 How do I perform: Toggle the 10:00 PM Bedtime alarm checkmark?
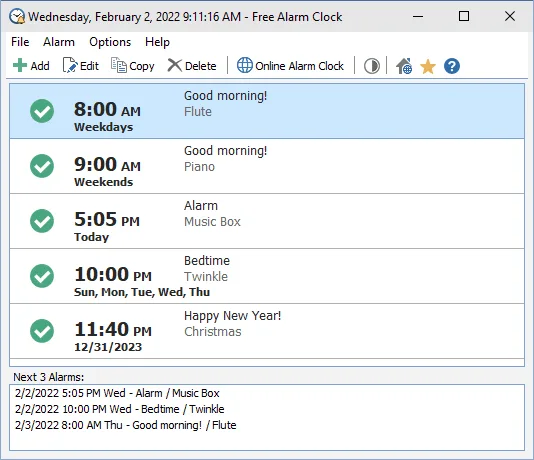tap(42, 276)
